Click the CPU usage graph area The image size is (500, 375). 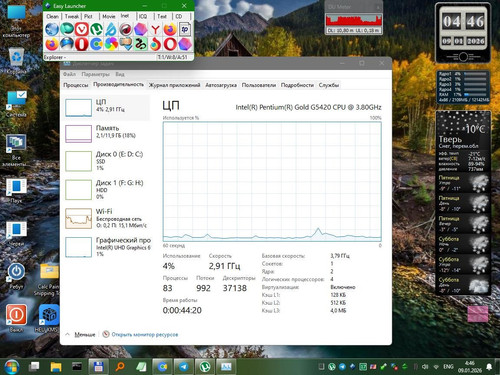(272, 181)
